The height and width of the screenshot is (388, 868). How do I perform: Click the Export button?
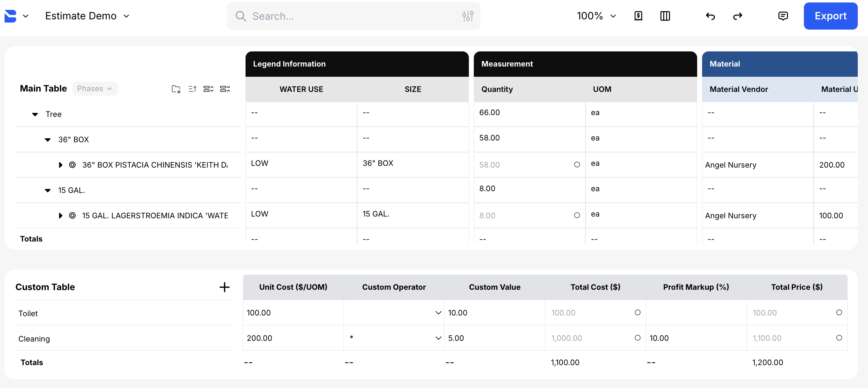pos(830,16)
